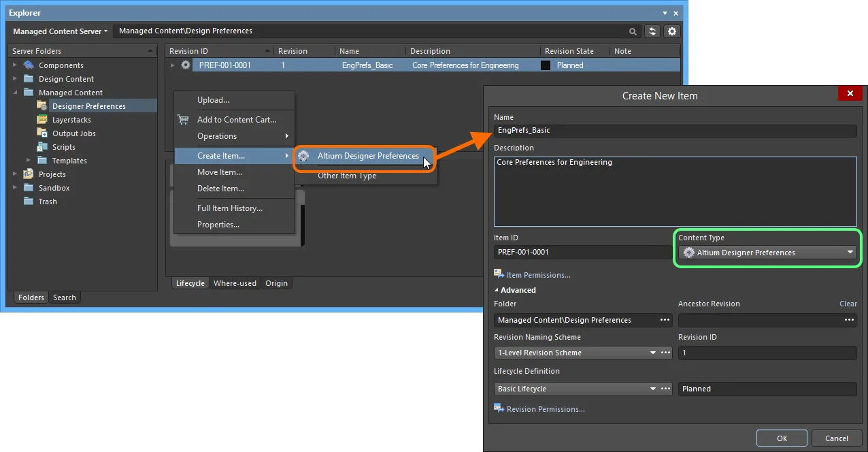Click the Scripts folder icon
Screen dimensions: 868x452
(x=42, y=147)
